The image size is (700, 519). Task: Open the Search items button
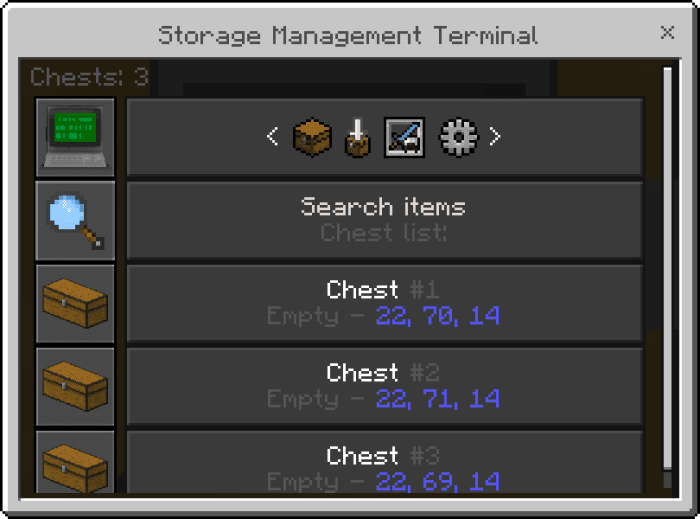point(385,220)
